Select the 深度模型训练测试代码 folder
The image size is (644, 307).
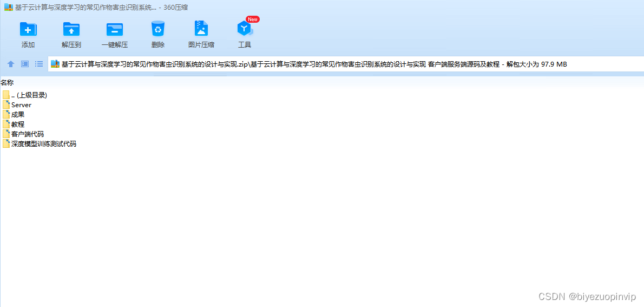(x=40, y=144)
